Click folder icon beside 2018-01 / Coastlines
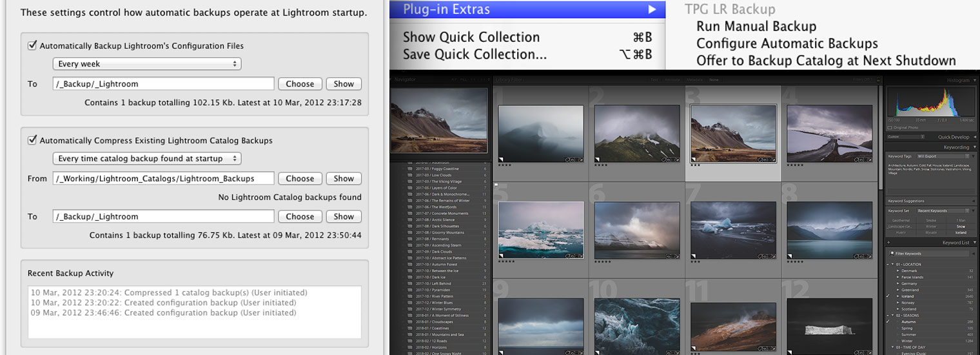This screenshot has height=355, width=980. (x=409, y=328)
